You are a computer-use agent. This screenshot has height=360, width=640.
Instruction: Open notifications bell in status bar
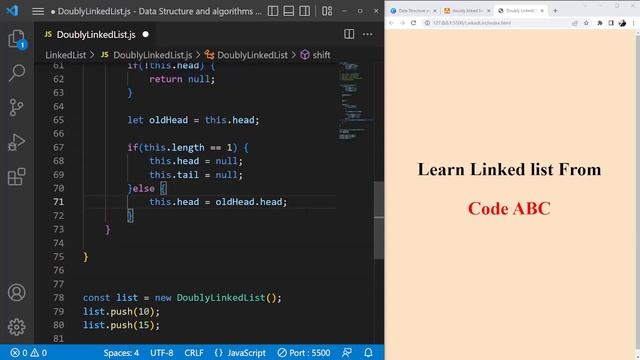coord(368,353)
